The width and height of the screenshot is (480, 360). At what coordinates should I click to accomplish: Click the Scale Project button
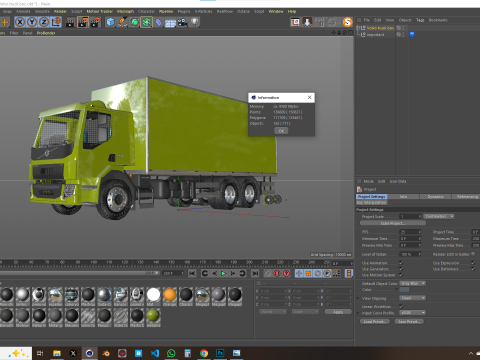tap(393, 223)
